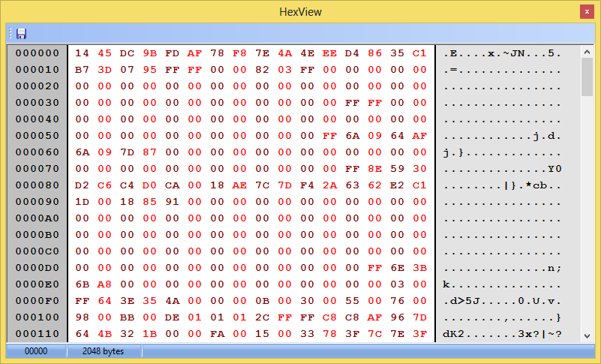Screen dimensions: 601x364
Task: Click byte BB in row 000100
Action: click(128, 317)
